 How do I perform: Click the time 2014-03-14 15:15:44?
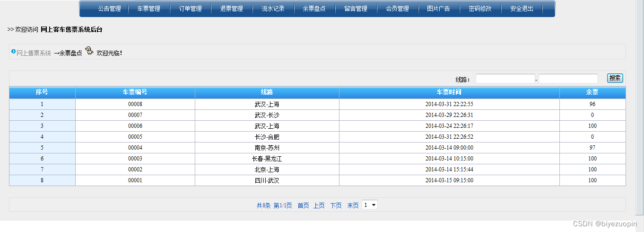coord(449,170)
